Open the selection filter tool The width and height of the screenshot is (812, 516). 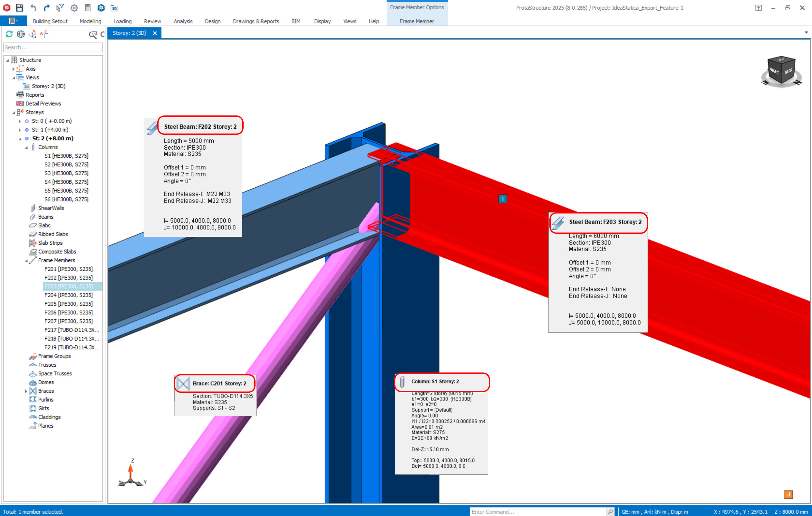click(x=60, y=7)
